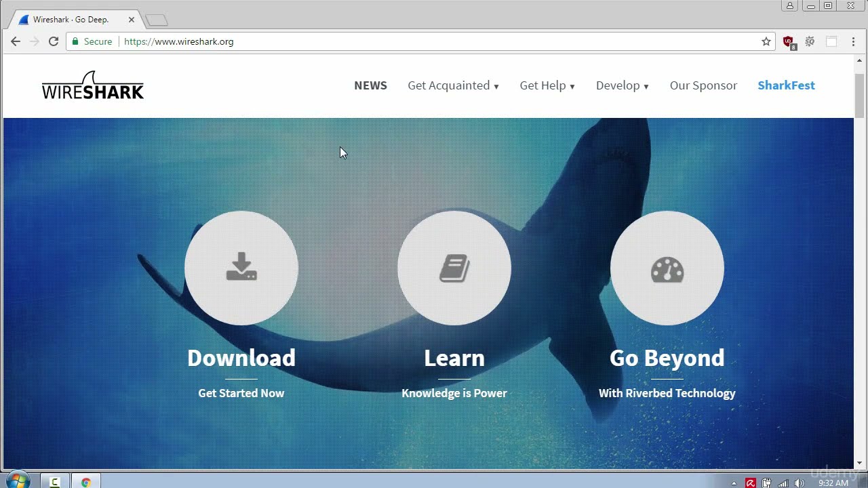Click the SQ extension icon in toolbar
This screenshot has width=868, height=488.
(x=810, y=41)
